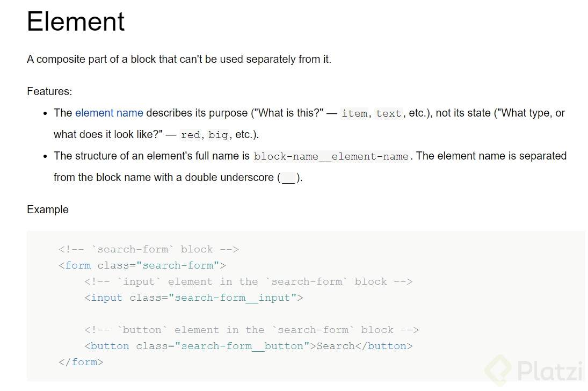Click the "Features:" label
This screenshot has width=588, height=391.
coord(49,91)
